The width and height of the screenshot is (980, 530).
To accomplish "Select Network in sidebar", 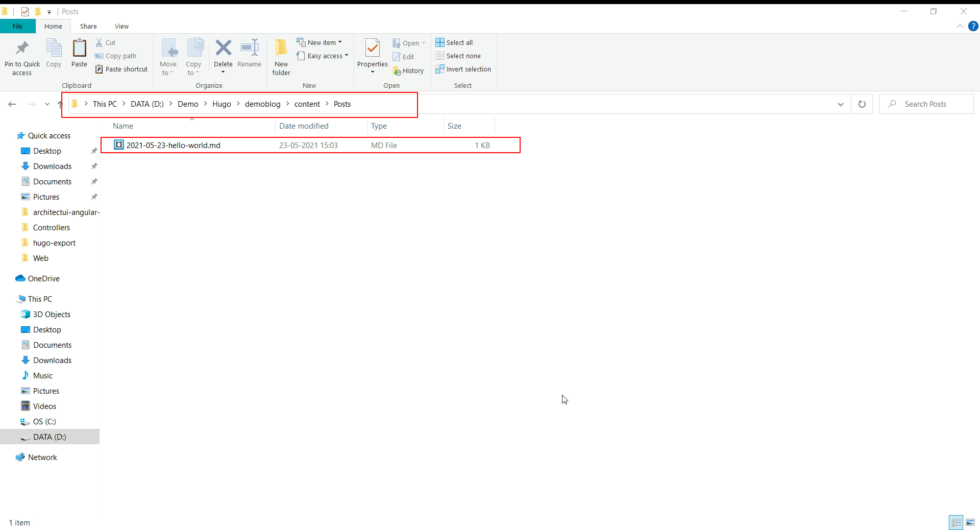I will (x=42, y=457).
